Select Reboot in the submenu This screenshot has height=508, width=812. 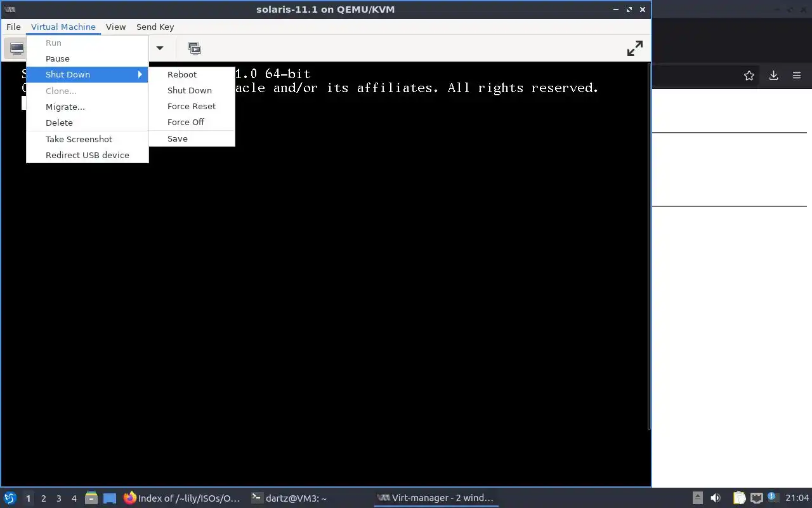click(x=192, y=74)
